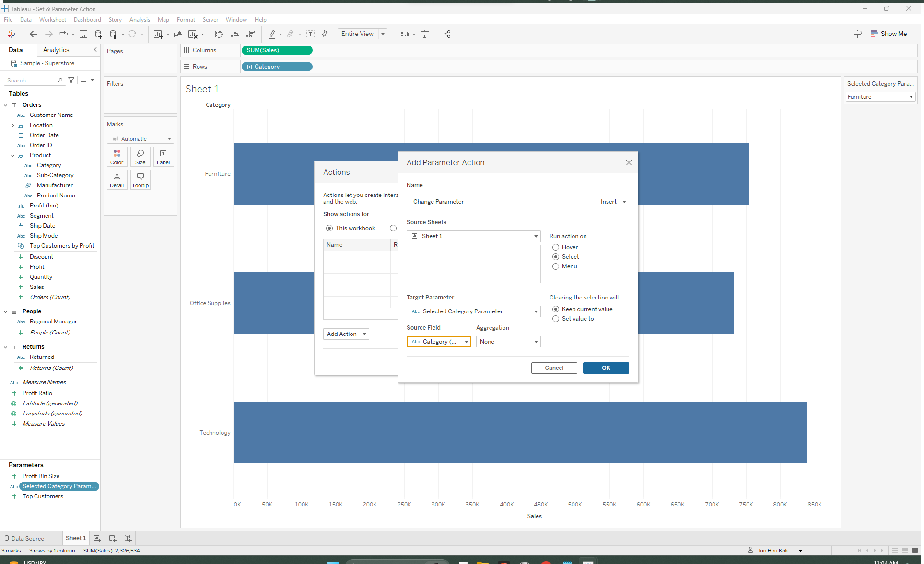Open the Add Action dropdown
924x564 pixels.
tap(346, 334)
